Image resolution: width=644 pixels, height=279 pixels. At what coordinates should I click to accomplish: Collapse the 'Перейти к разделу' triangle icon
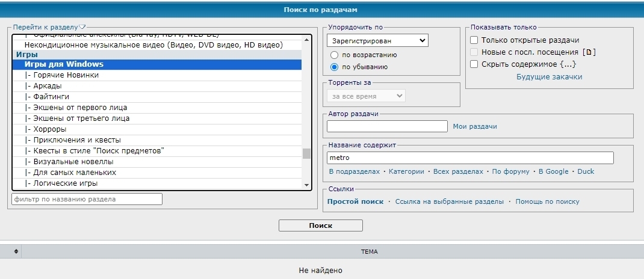click(82, 27)
